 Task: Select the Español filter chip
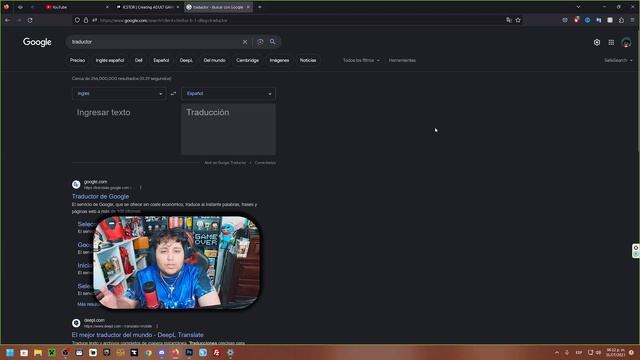[161, 60]
